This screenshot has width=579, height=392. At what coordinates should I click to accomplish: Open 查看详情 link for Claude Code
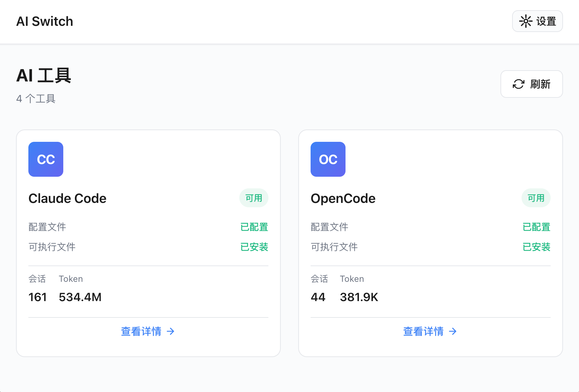141,331
